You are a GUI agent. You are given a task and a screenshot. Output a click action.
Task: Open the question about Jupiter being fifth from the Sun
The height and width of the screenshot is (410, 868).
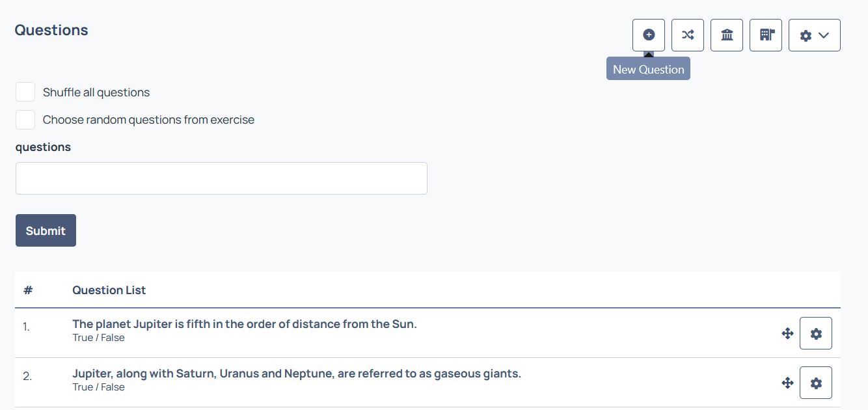point(245,324)
